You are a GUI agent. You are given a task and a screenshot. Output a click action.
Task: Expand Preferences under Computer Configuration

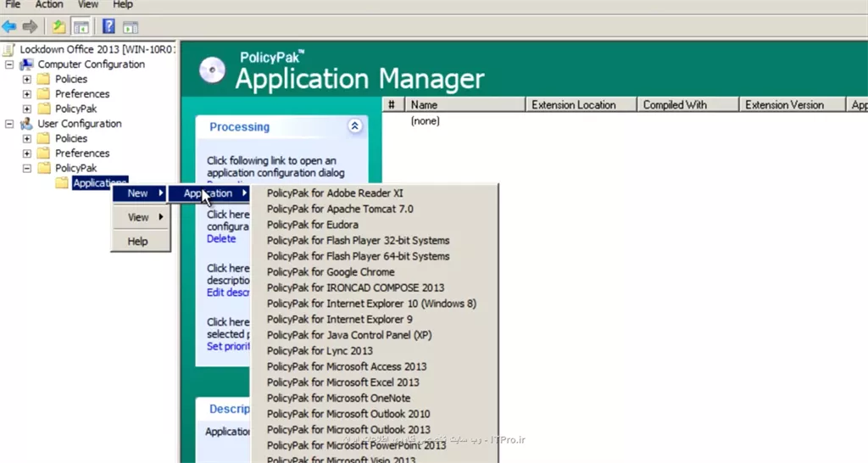point(26,94)
